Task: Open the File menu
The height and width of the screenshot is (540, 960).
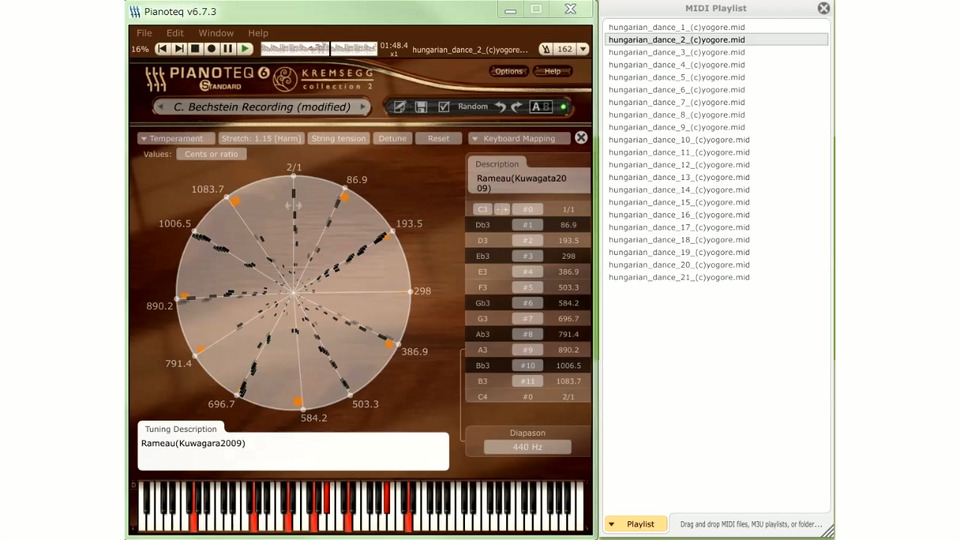Action: [144, 33]
